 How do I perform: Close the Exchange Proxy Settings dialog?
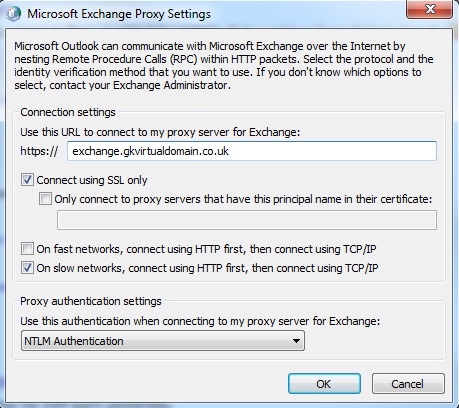coord(429,9)
